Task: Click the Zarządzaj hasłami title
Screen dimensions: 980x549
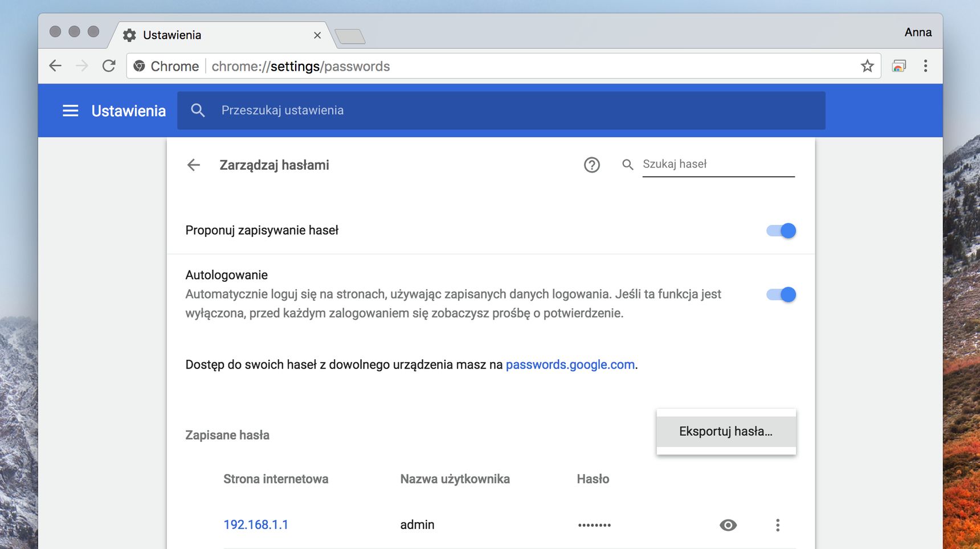Action: pyautogui.click(x=274, y=165)
